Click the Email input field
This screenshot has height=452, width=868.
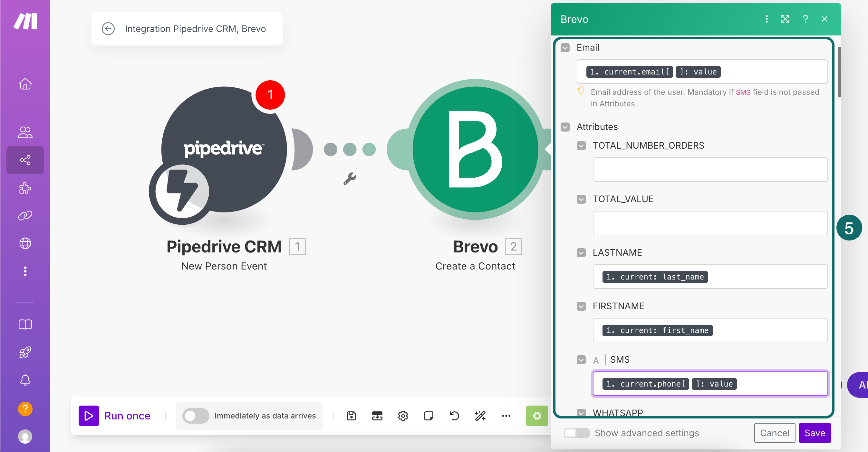click(702, 72)
